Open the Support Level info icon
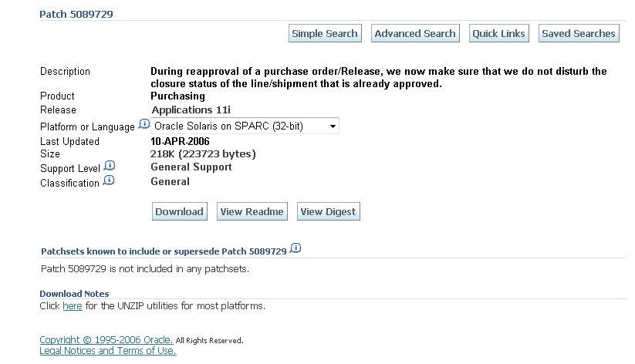 coord(110,166)
